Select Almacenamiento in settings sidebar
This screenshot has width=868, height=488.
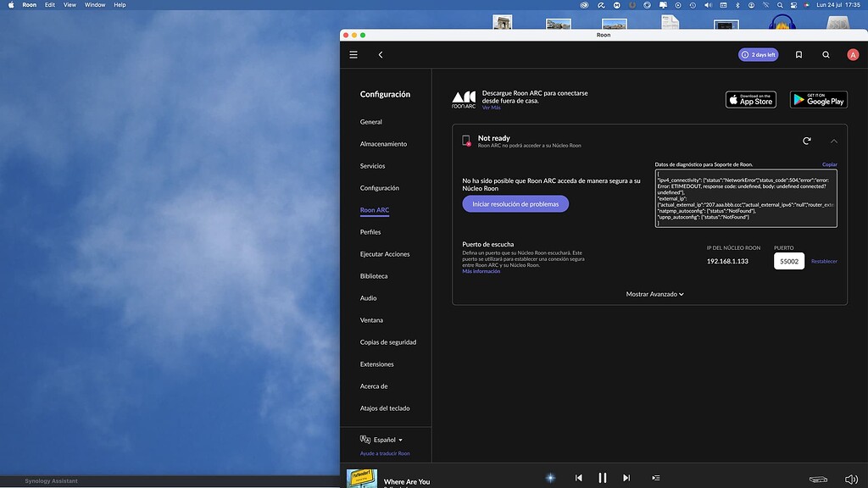coord(383,144)
